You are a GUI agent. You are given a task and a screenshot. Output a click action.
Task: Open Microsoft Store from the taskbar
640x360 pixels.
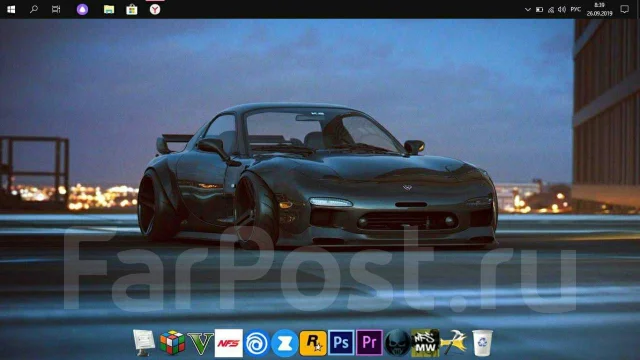click(x=131, y=9)
